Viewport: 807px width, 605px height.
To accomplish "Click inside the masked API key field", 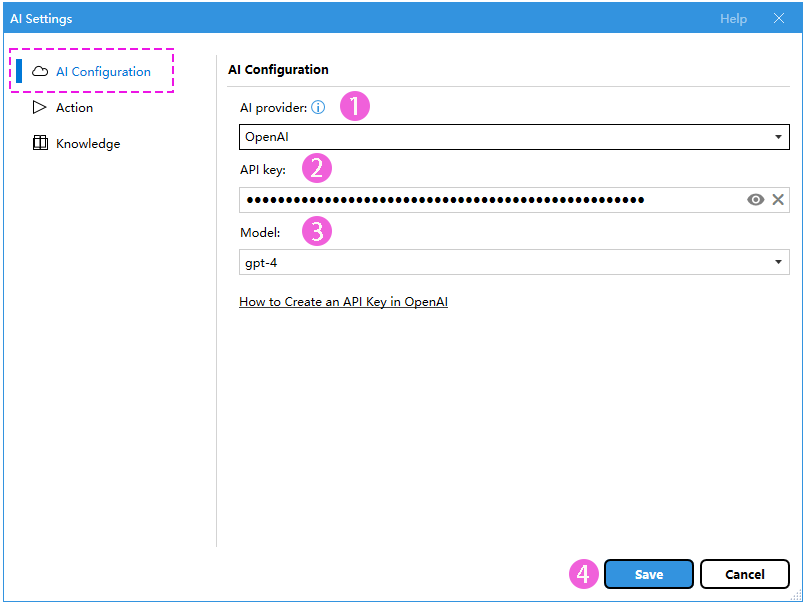I will (x=490, y=200).
